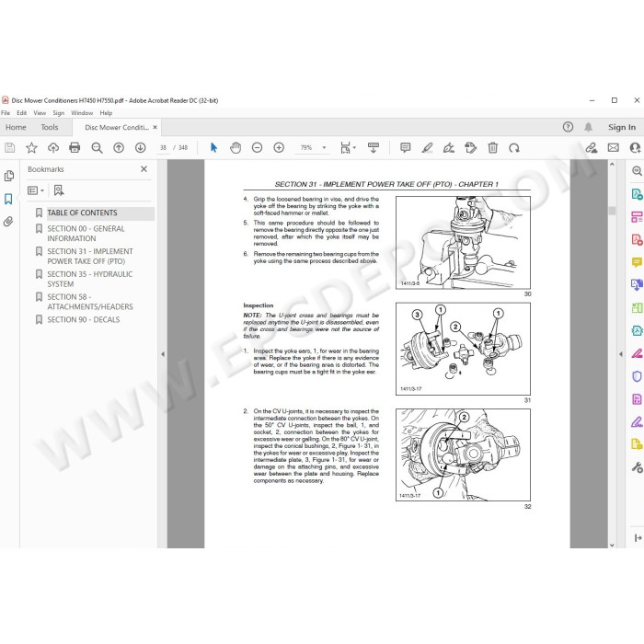Expand the right tools pane icon
644x644 pixels.
(638, 537)
